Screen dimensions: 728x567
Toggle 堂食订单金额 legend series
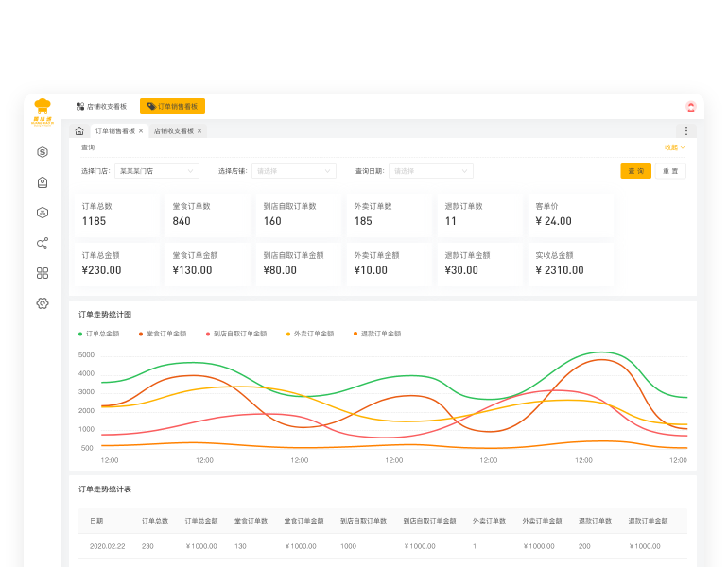pyautogui.click(x=162, y=334)
